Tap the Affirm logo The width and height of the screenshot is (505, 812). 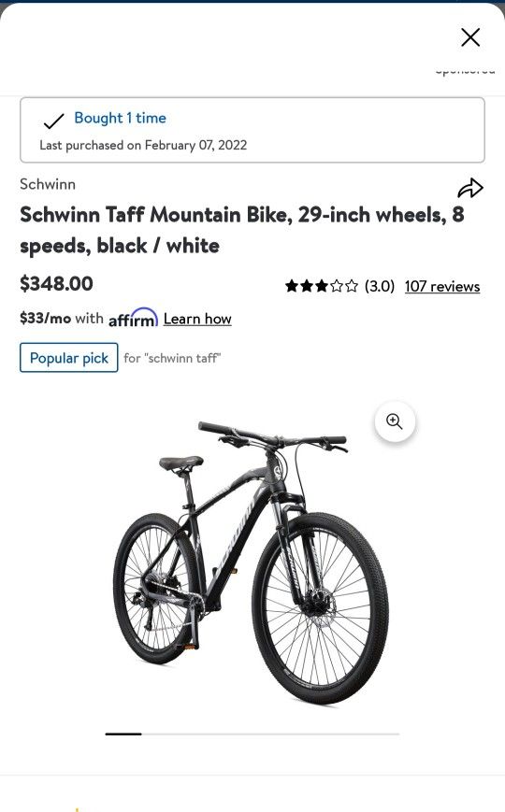tap(133, 318)
